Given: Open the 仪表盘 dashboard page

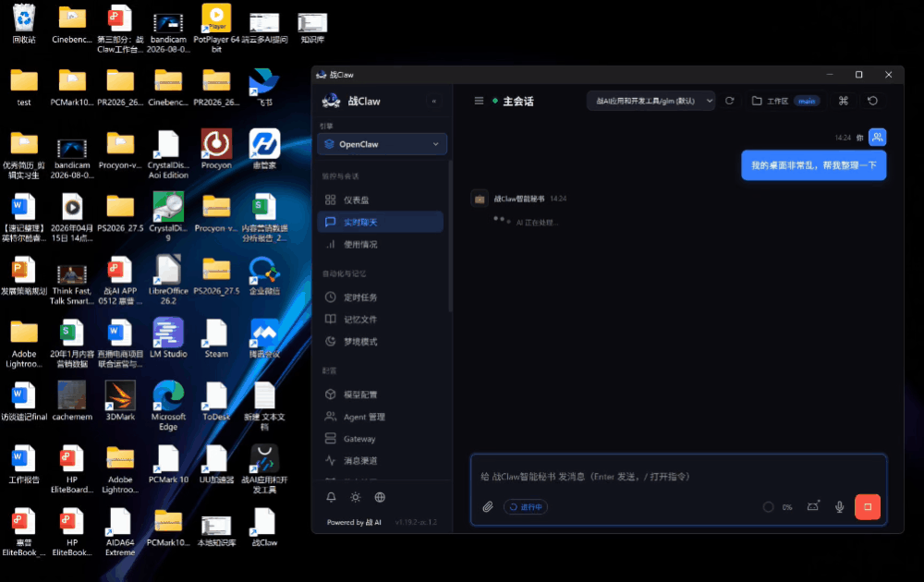Looking at the screenshot, I should click(x=380, y=200).
